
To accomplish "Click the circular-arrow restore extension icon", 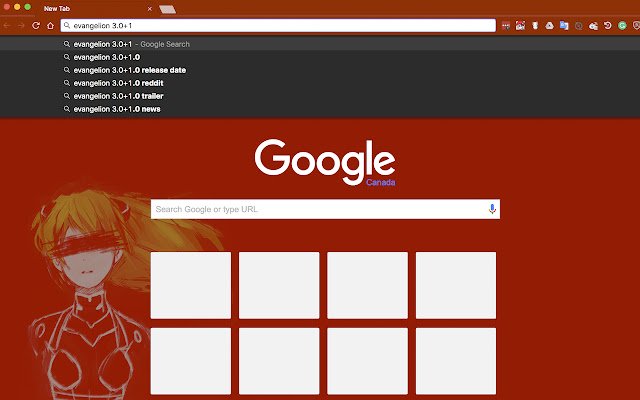I will [x=607, y=26].
